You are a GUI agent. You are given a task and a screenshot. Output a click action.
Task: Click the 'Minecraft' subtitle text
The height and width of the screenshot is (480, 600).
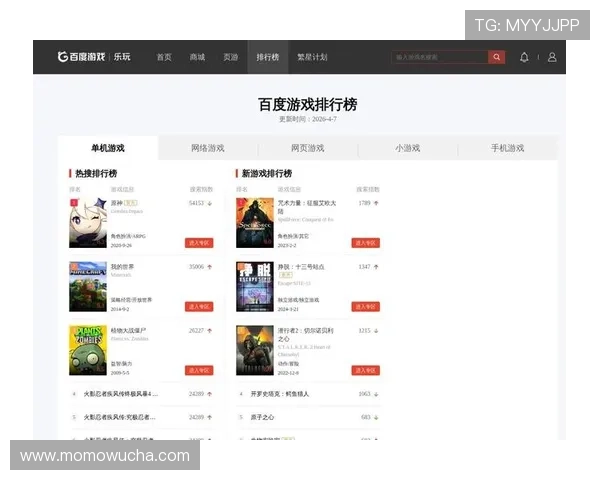click(121, 275)
